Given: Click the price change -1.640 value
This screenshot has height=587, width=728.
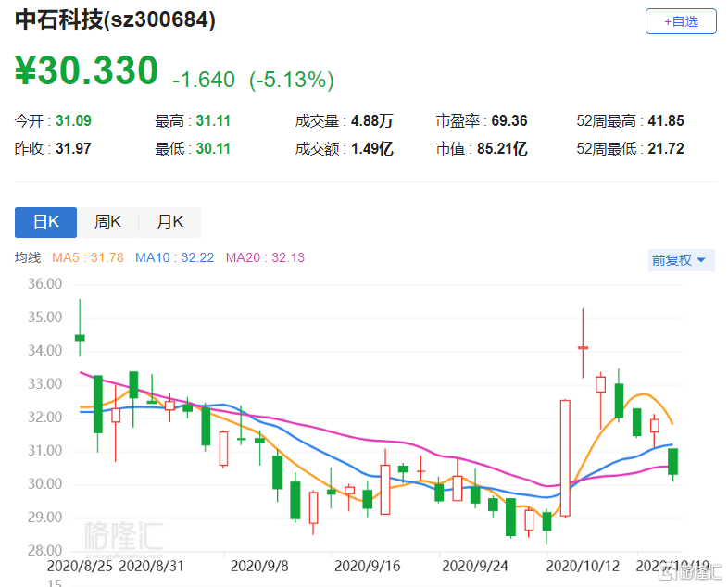Looking at the screenshot, I should (x=204, y=80).
